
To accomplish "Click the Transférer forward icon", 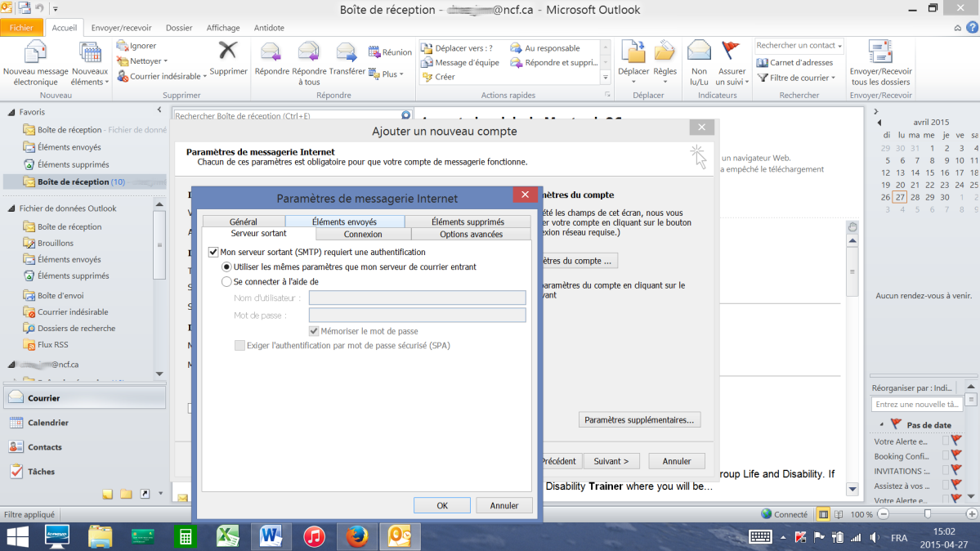I will tap(347, 52).
